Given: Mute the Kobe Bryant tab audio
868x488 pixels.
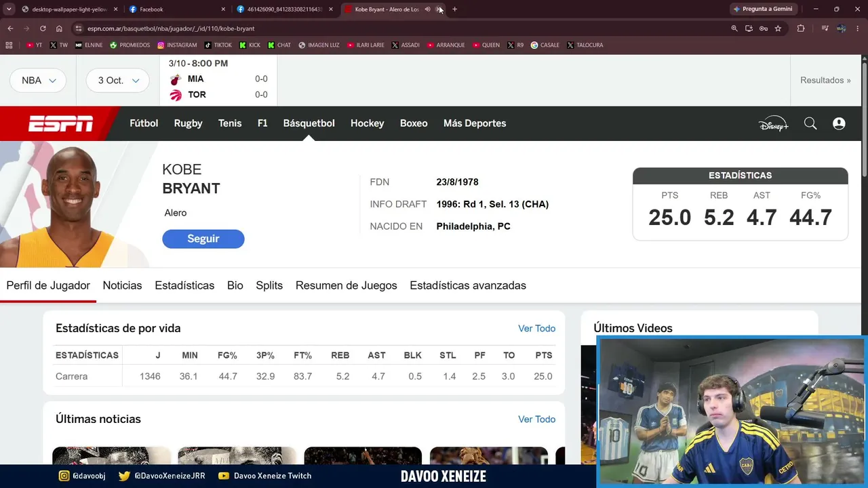Looking at the screenshot, I should pyautogui.click(x=427, y=9).
